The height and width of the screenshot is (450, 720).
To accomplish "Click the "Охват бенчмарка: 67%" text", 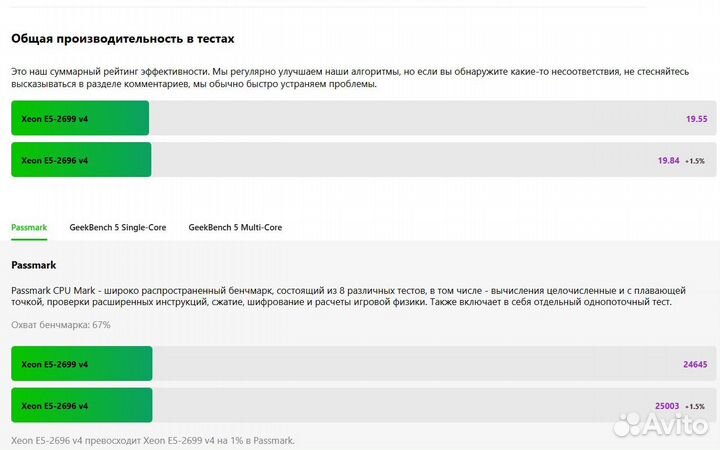I will (60, 325).
